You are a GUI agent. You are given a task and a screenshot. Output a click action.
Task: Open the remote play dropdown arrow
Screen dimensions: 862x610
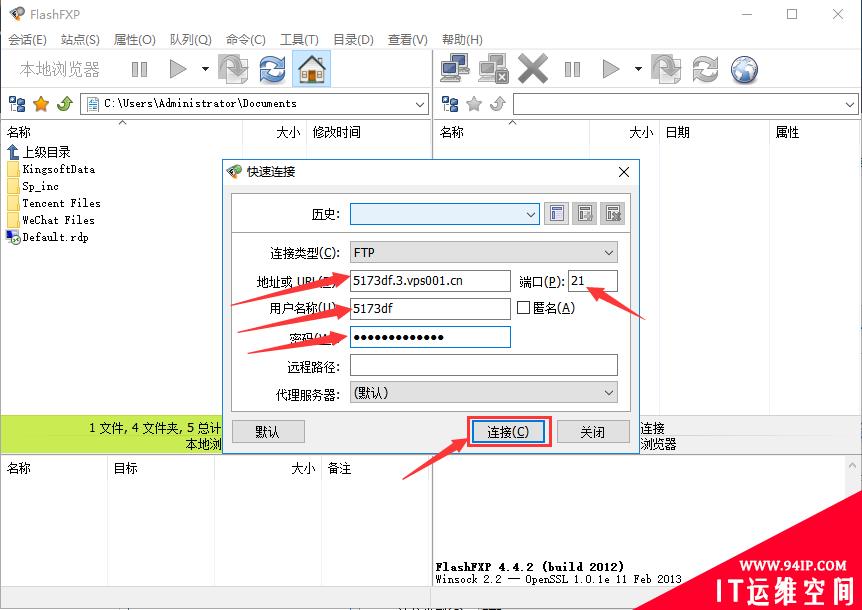tap(638, 69)
